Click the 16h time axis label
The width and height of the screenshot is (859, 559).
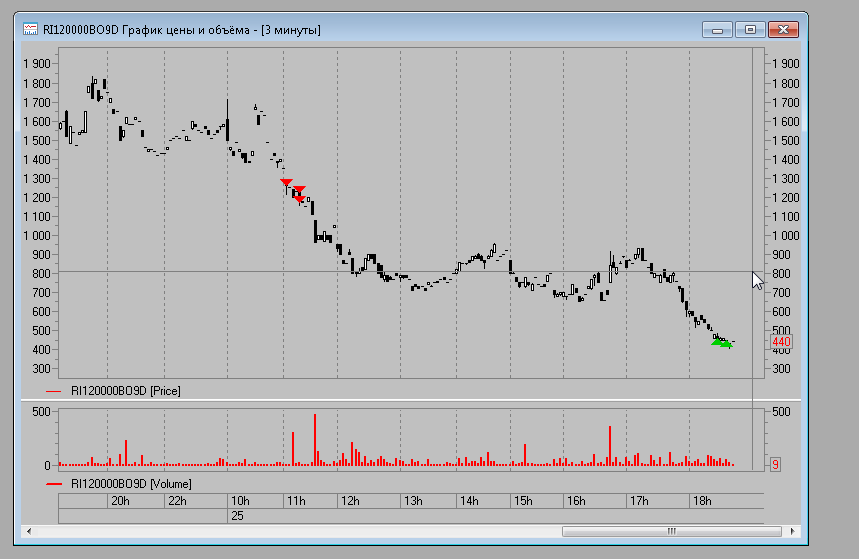576,501
